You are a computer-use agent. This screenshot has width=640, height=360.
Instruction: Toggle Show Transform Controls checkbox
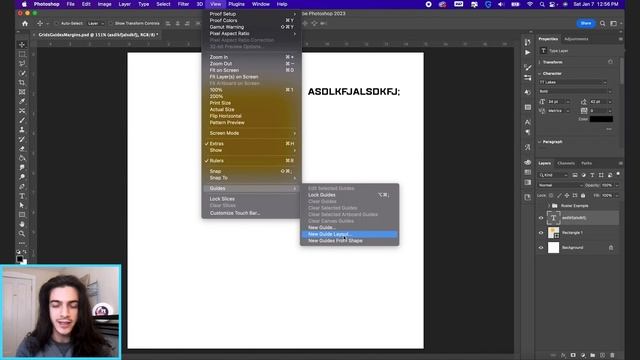[111, 24]
